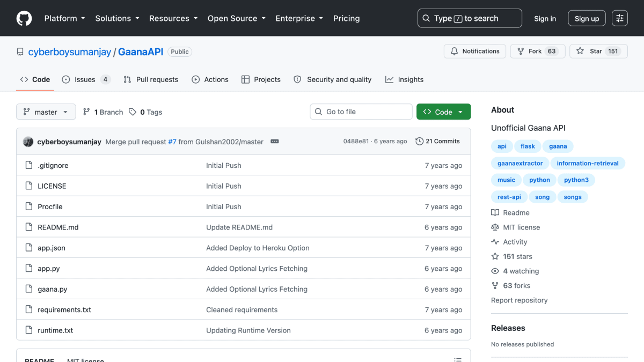The height and width of the screenshot is (362, 644).
Task: Focus the Go to file field
Action: coord(361,112)
